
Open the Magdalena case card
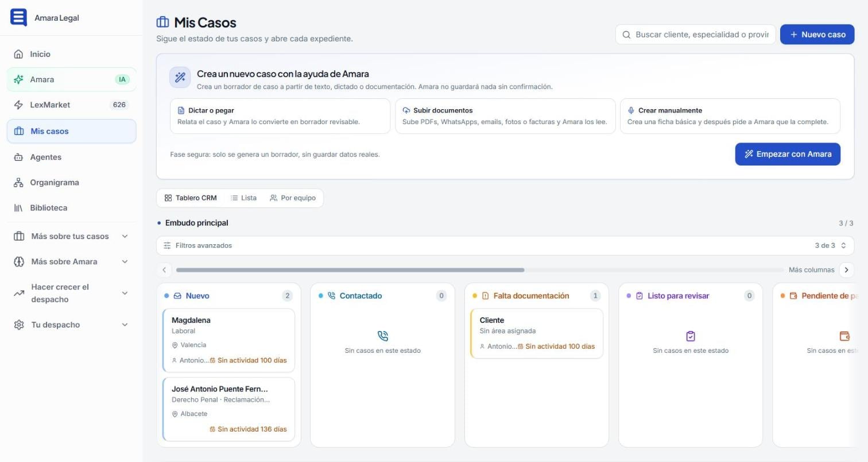[x=228, y=341]
